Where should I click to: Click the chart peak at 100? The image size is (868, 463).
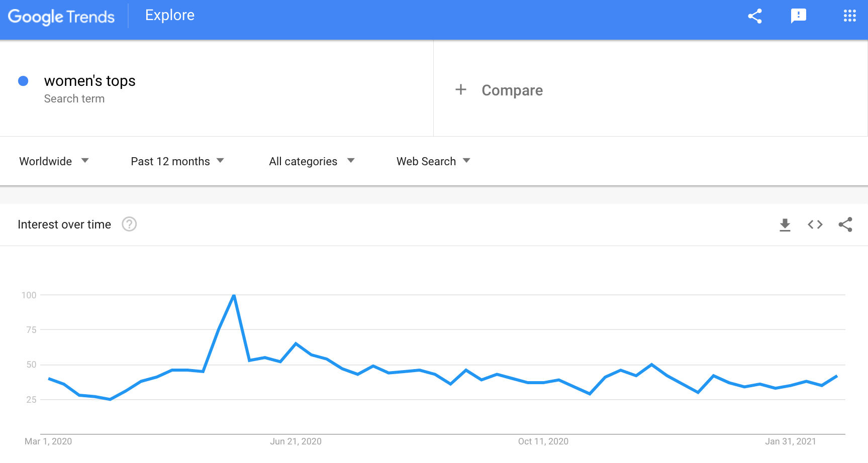pyautogui.click(x=234, y=295)
